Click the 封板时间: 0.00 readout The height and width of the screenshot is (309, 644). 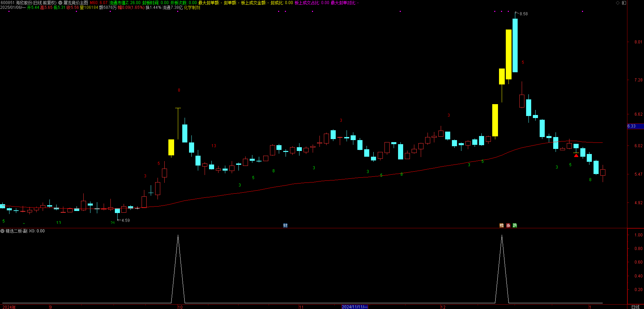point(155,3)
